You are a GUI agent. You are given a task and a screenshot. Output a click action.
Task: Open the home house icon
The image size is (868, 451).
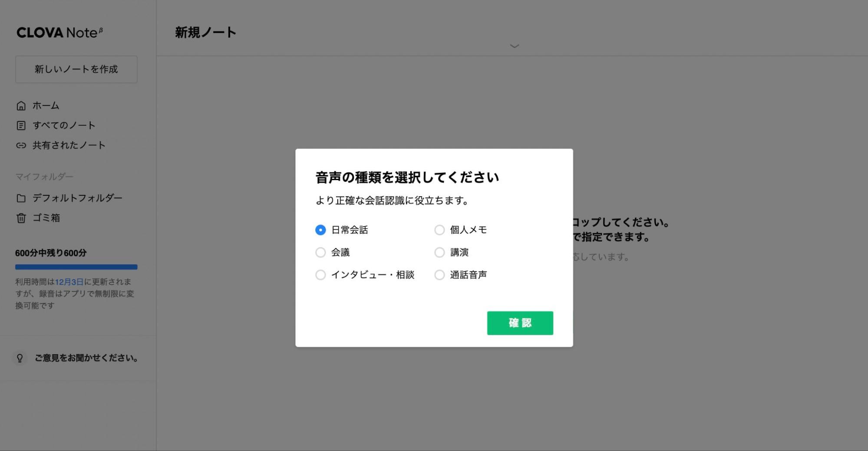(21, 106)
